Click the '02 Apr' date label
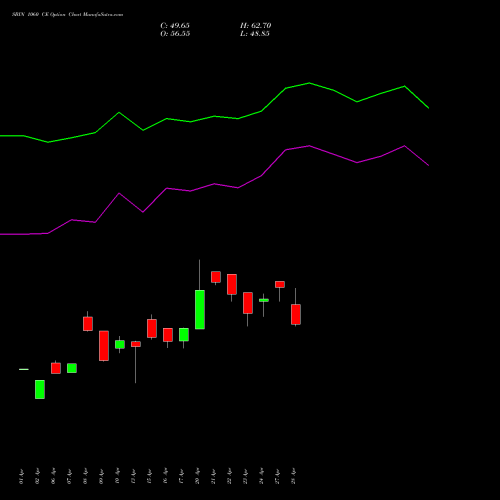Image resolution: width=500 pixels, height=500 pixels. click(37, 476)
